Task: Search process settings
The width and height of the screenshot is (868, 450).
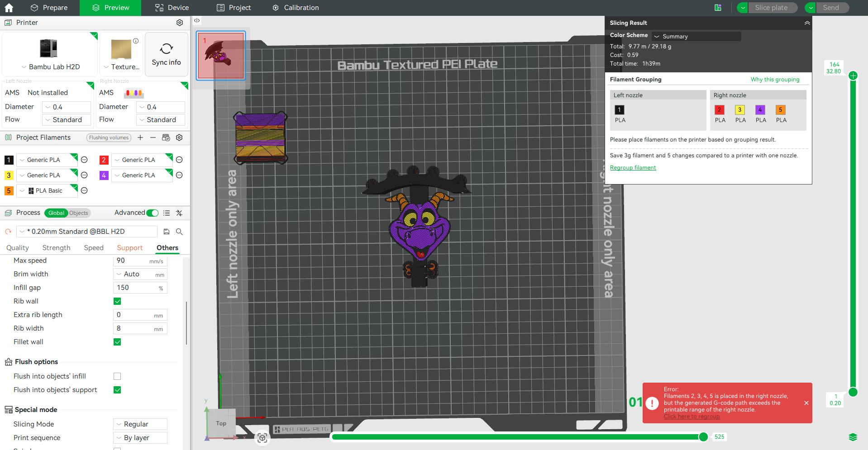Action: pos(179,232)
